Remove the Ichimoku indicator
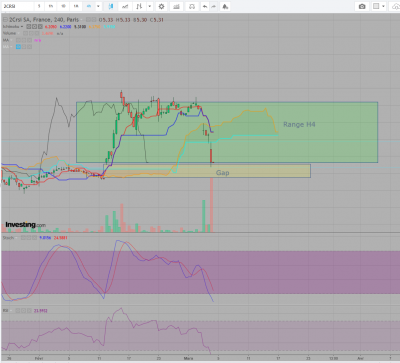 coord(40,27)
